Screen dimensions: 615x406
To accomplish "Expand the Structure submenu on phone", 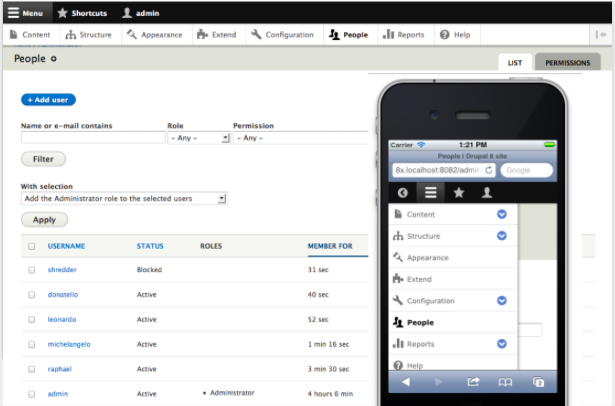I will (x=502, y=236).
